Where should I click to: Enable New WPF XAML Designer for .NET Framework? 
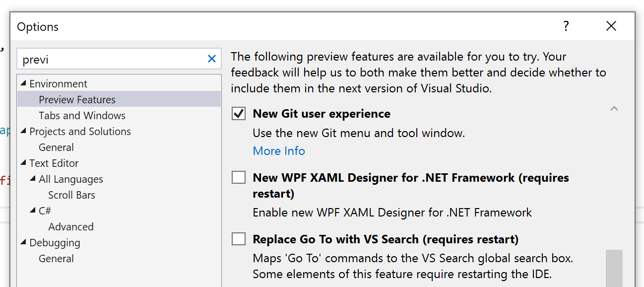point(238,177)
